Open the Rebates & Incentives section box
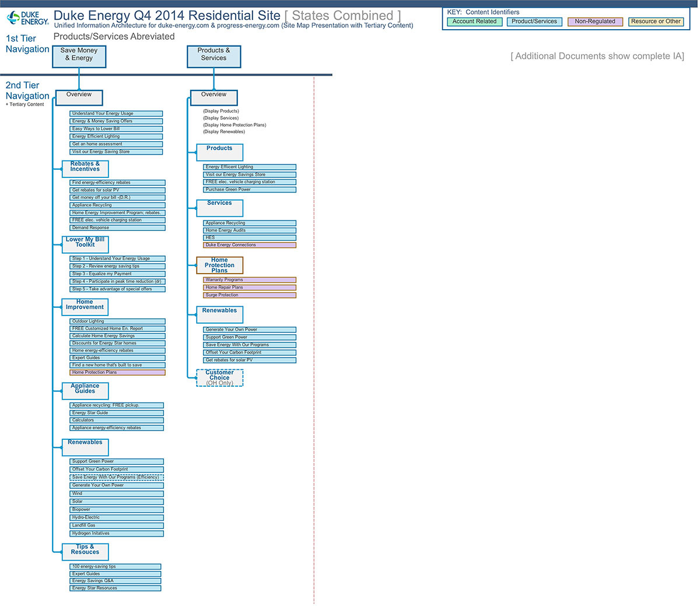Viewport: 700px width, 606px height. [85, 169]
